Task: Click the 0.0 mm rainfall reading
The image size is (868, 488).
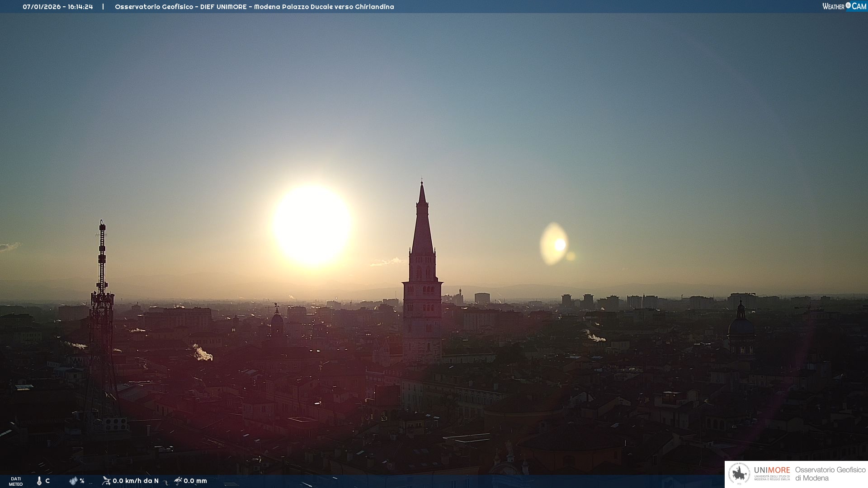Action: (195, 481)
